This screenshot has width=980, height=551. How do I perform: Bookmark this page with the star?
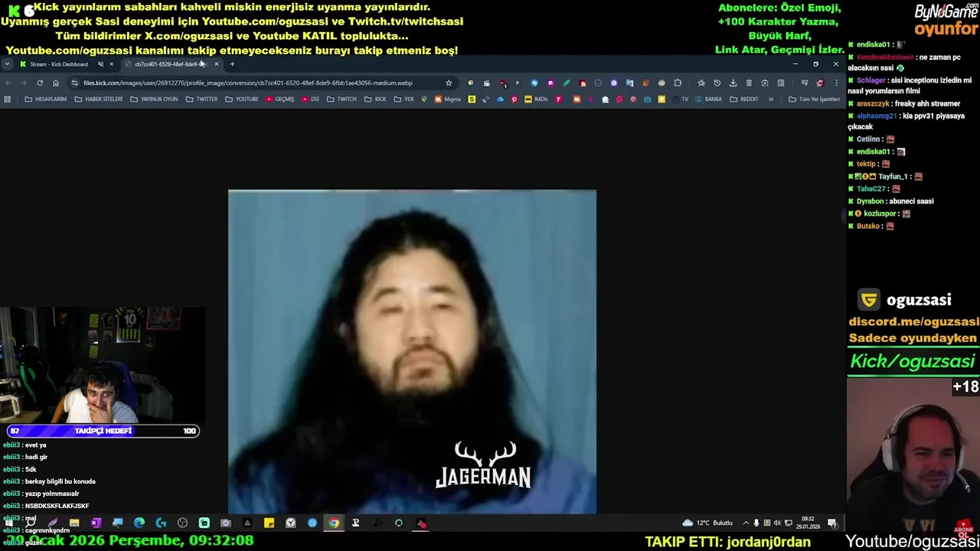(449, 83)
